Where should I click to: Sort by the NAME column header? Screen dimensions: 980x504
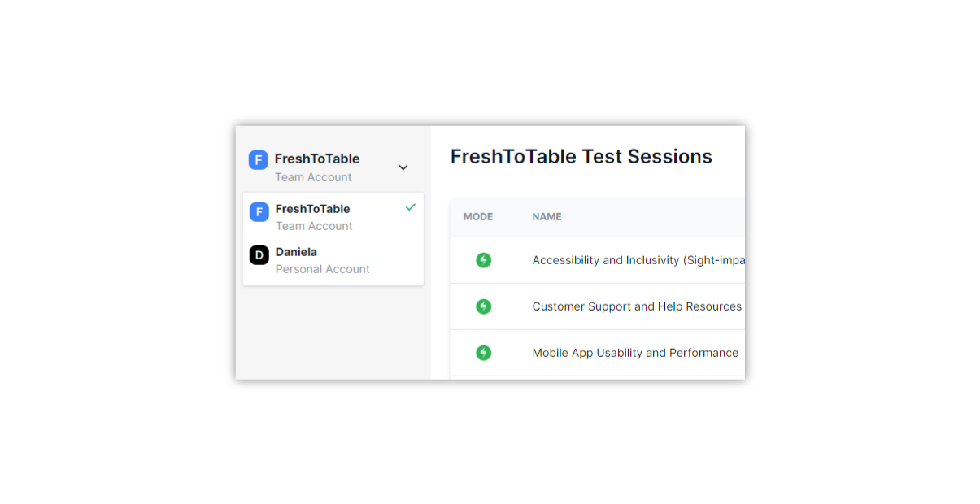click(x=547, y=217)
